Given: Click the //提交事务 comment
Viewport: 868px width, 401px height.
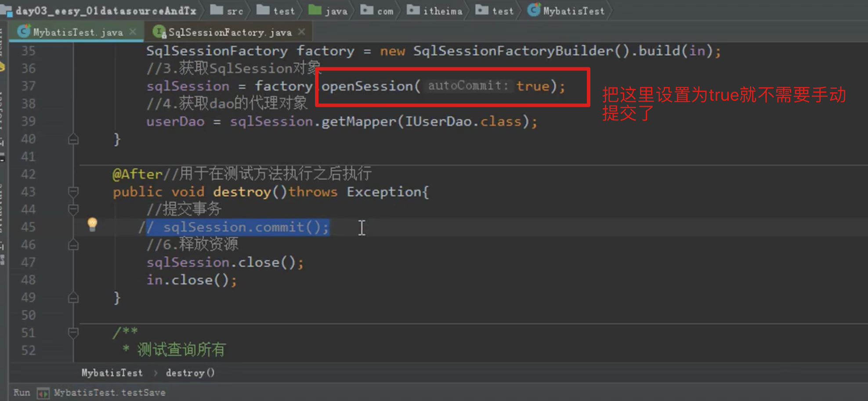Looking at the screenshot, I should (x=184, y=209).
